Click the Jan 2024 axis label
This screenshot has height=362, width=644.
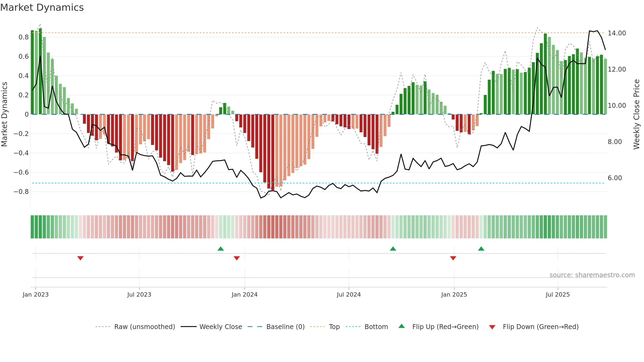(x=245, y=294)
